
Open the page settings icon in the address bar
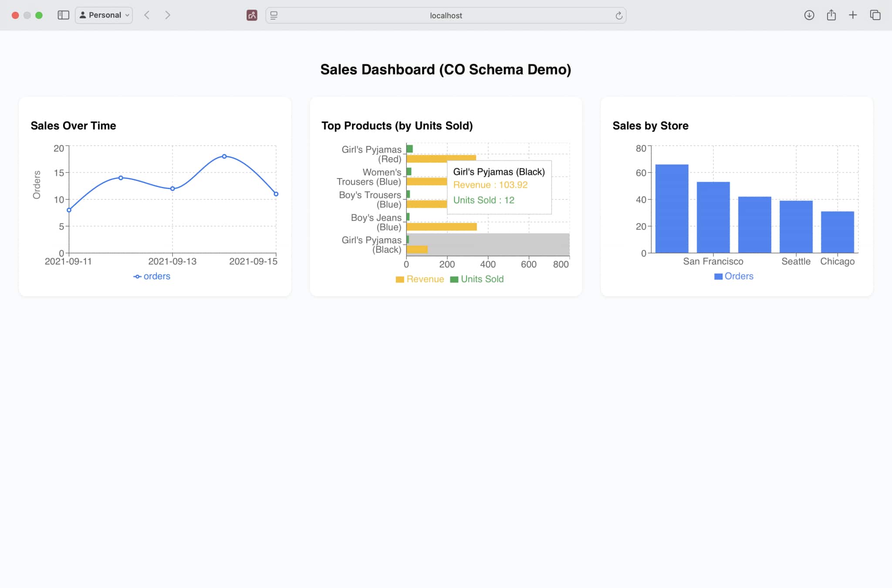click(x=274, y=15)
